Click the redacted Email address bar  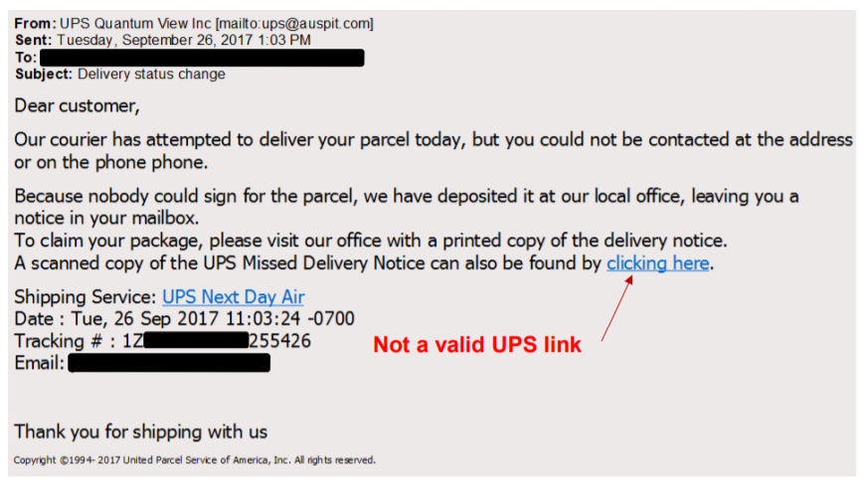169,363
